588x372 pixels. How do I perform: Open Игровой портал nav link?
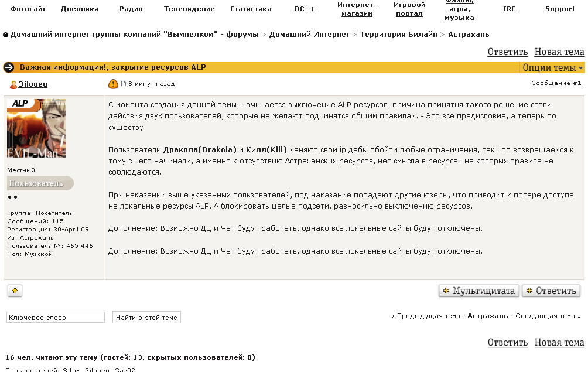tap(409, 9)
